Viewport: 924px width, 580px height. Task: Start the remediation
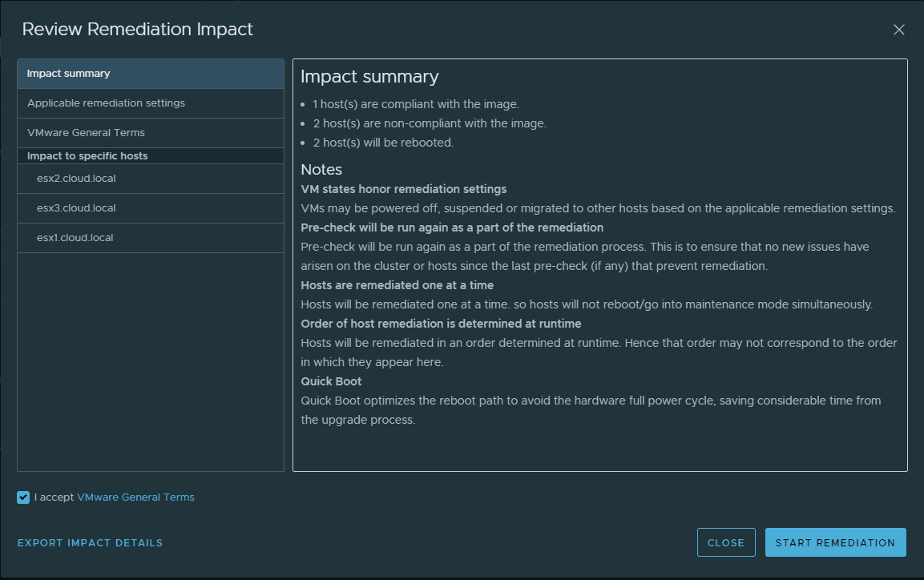(x=835, y=542)
